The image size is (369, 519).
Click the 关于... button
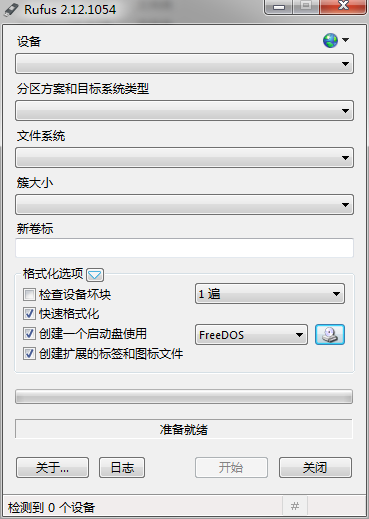pyautogui.click(x=52, y=468)
